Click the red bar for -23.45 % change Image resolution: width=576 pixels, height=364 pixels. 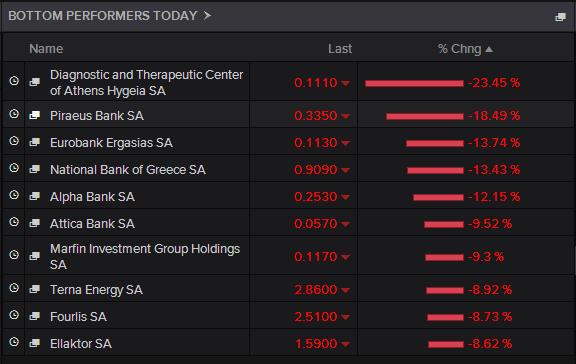(x=414, y=84)
